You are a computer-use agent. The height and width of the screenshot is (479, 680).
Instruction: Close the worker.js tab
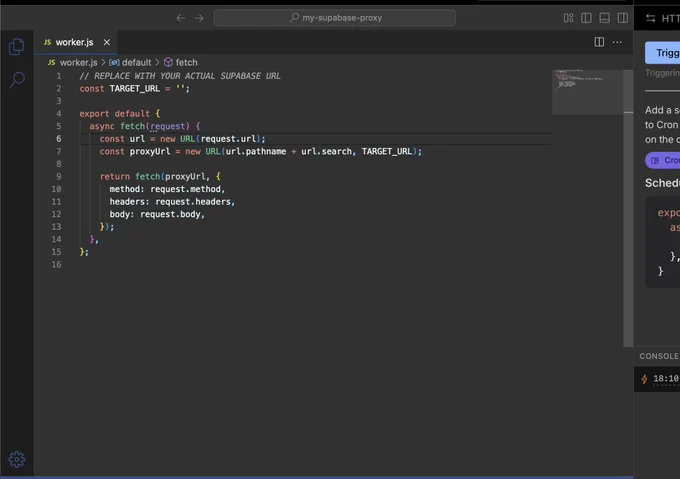pos(107,42)
